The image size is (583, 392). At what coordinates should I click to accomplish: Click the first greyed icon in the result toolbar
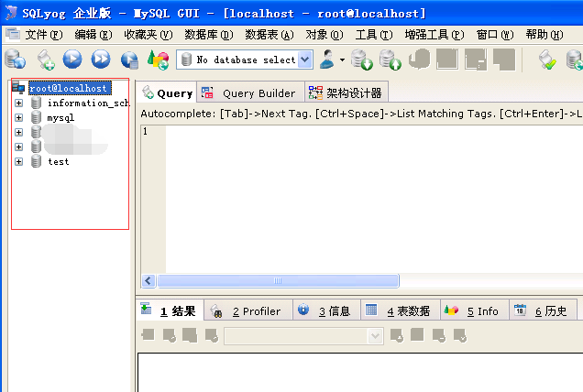pyautogui.click(x=148, y=335)
